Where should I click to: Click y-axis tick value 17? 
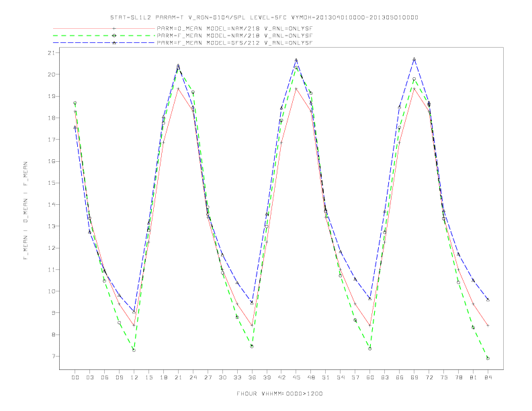(51, 140)
